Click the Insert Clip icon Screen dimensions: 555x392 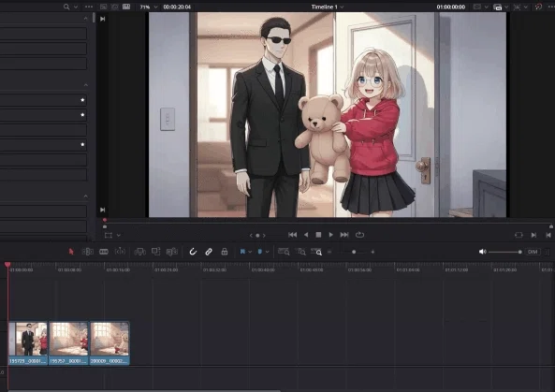point(139,252)
